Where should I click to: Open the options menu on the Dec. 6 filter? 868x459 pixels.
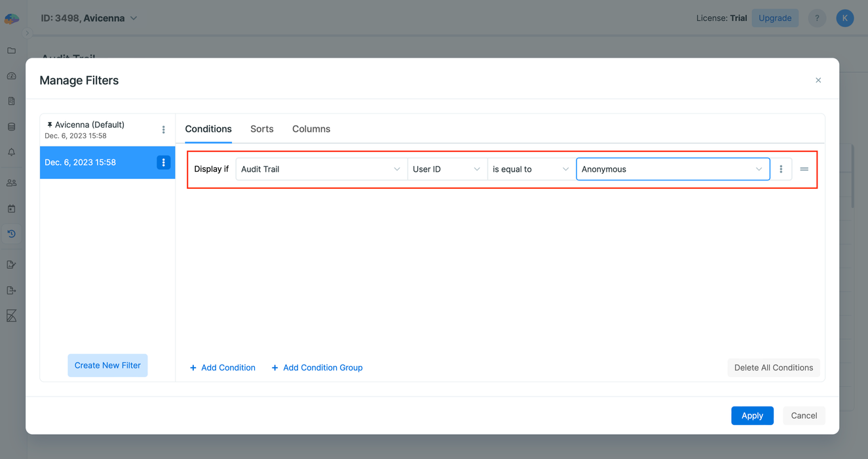click(x=163, y=163)
